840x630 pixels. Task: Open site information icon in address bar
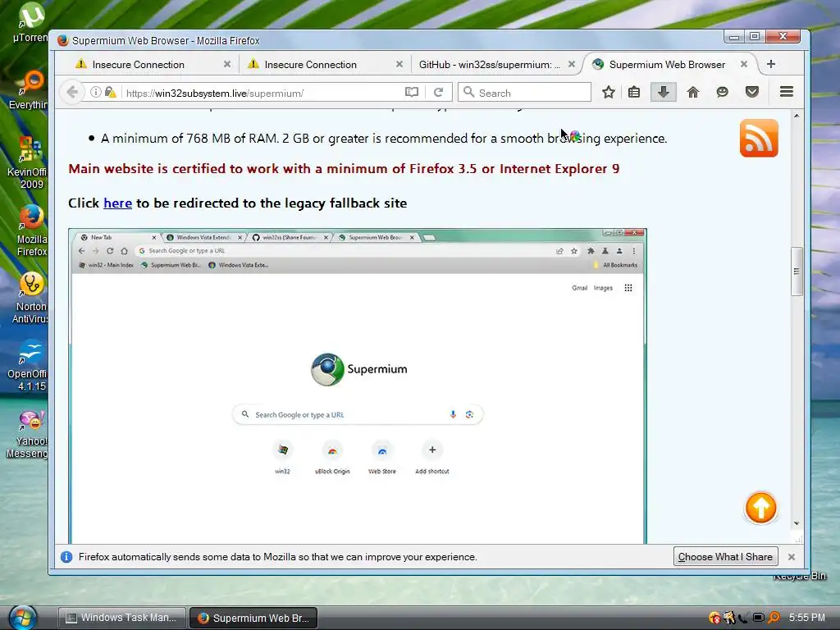pos(95,92)
